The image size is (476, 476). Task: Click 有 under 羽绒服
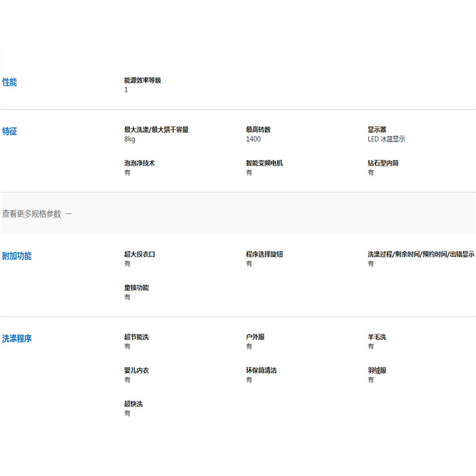[x=371, y=380]
